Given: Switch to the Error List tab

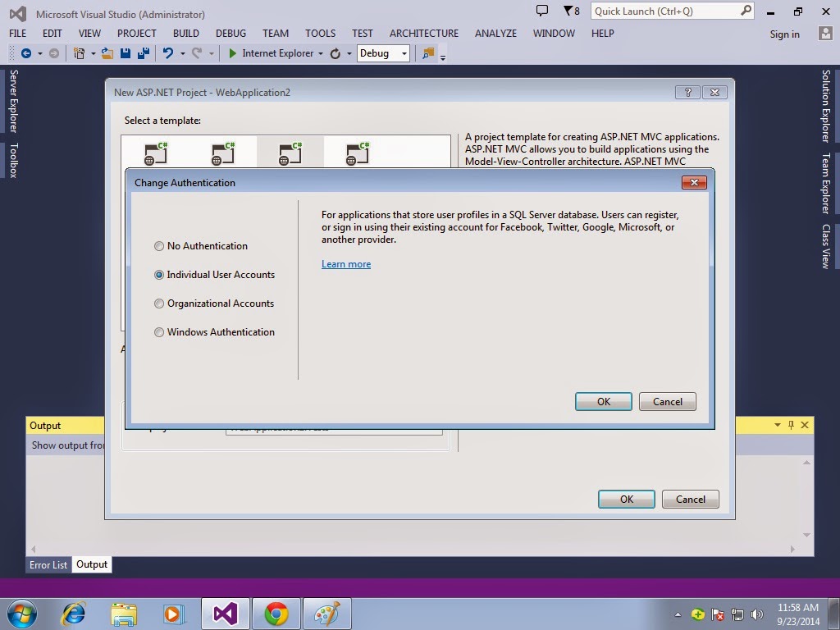Looking at the screenshot, I should (x=48, y=564).
